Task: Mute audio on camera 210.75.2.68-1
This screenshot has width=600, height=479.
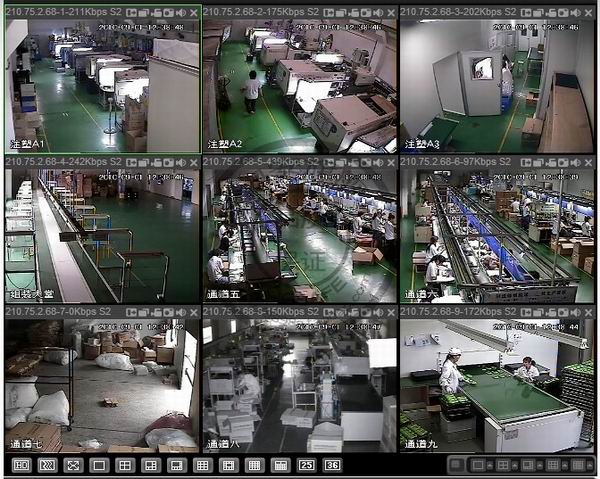Action: click(181, 12)
